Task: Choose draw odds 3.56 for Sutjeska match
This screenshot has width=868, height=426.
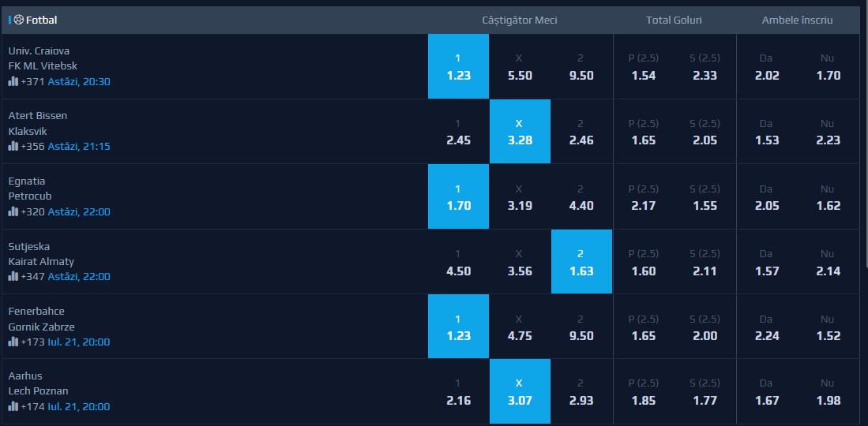Action: click(x=520, y=262)
